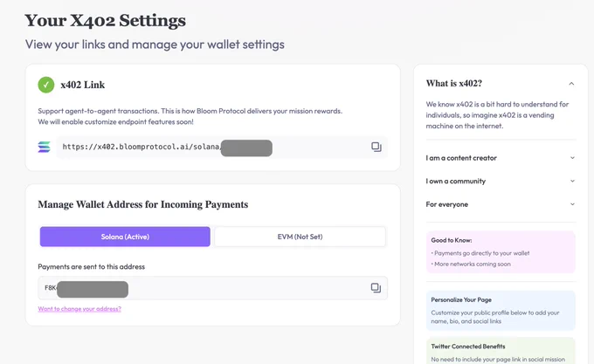
Task: Expand 'I own a community' section
Action: 501,181
